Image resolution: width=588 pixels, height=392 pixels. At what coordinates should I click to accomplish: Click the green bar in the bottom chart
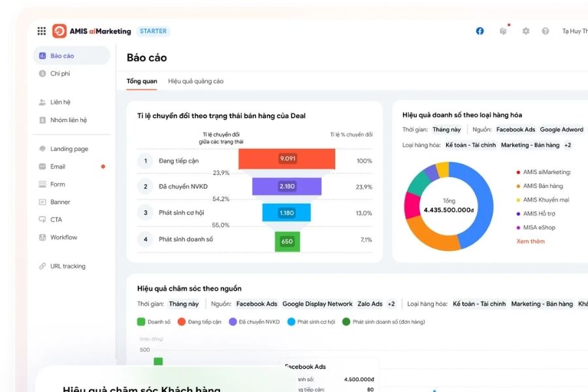point(158,361)
